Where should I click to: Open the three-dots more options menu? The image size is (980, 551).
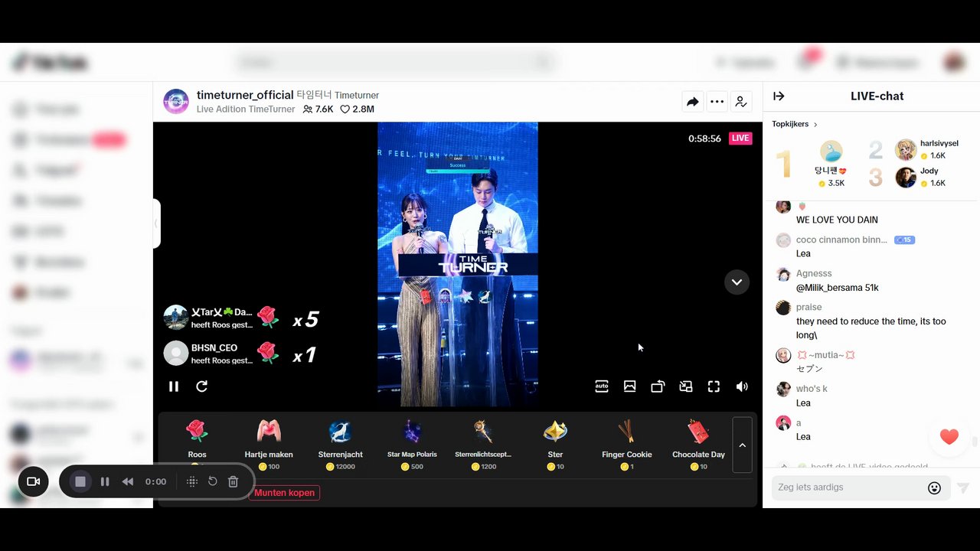coord(717,102)
